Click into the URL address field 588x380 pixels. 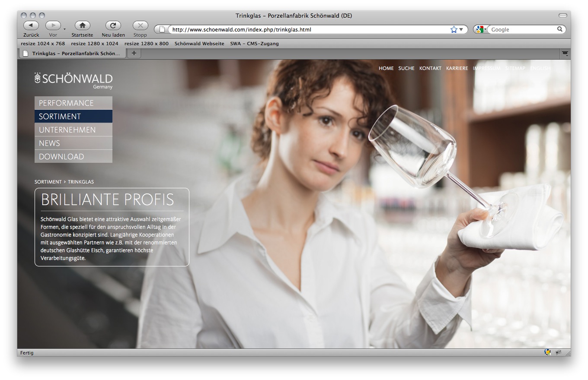pyautogui.click(x=303, y=30)
